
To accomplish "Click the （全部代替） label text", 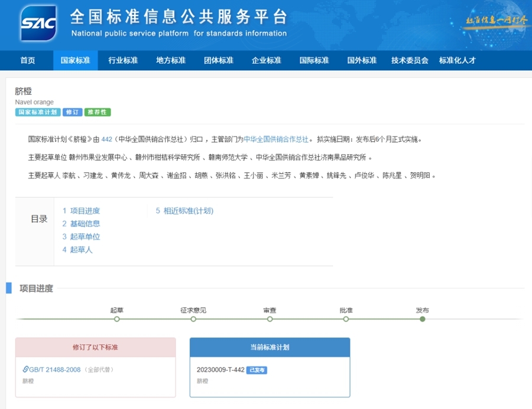I will [x=99, y=369].
